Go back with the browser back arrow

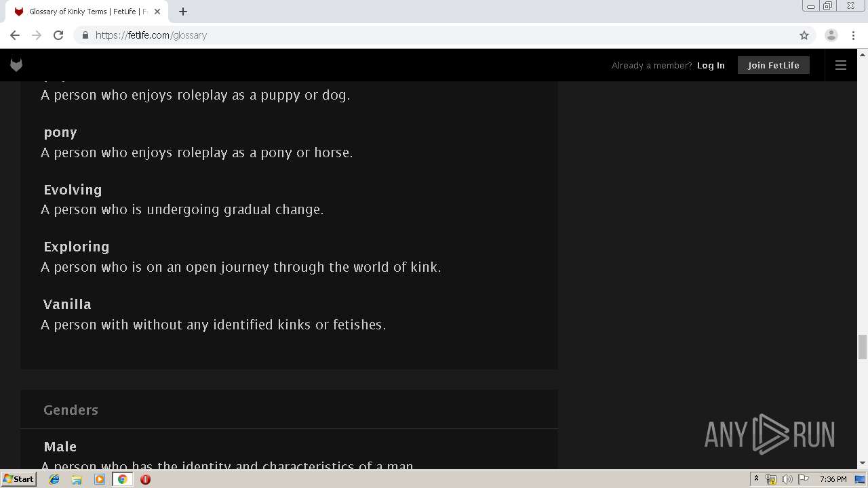tap(15, 35)
